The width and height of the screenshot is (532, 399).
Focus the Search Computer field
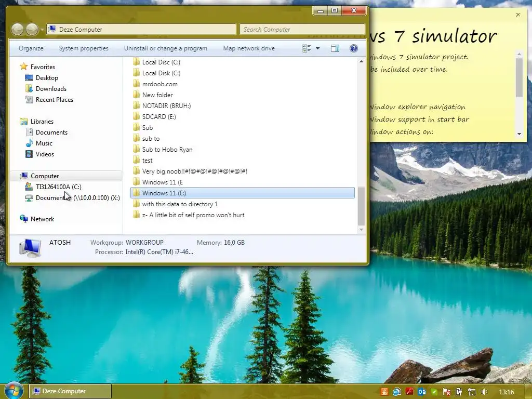302,30
